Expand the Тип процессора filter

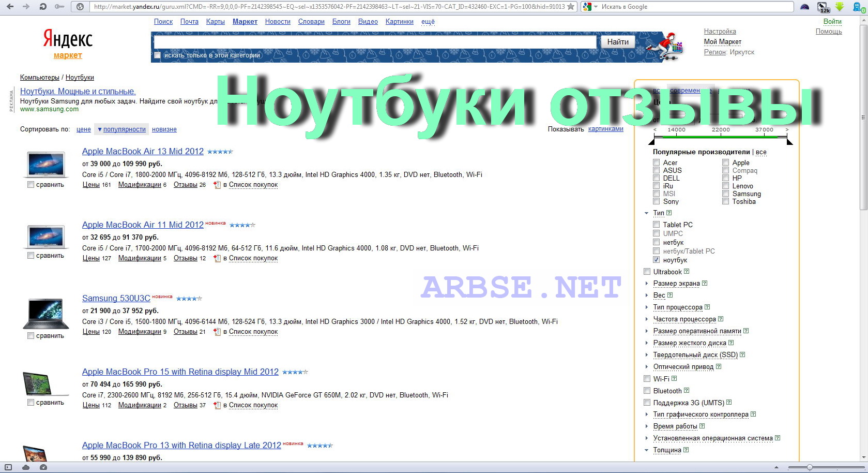click(647, 307)
